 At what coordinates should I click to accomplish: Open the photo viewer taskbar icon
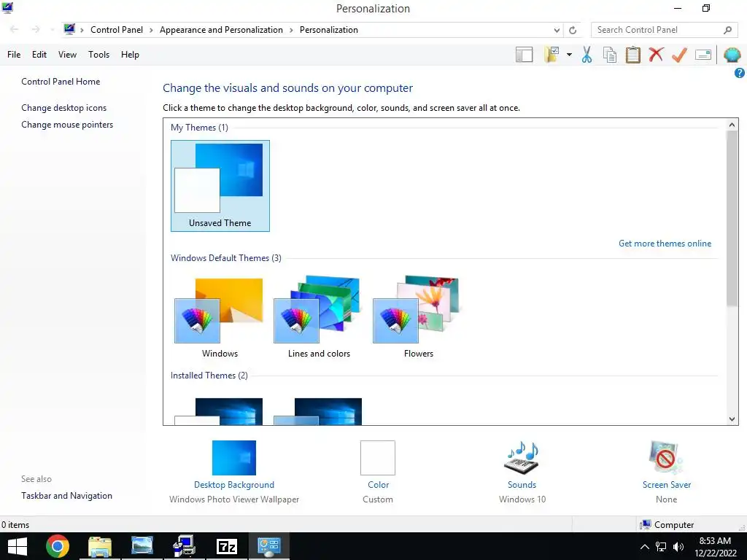point(142,546)
